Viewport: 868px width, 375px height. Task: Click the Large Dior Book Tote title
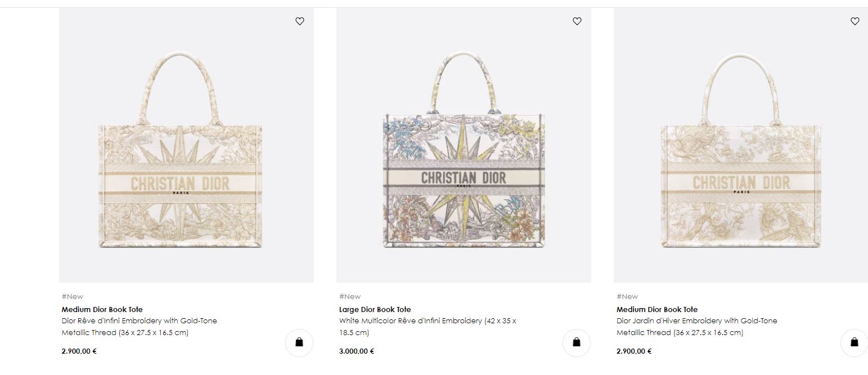coord(375,309)
